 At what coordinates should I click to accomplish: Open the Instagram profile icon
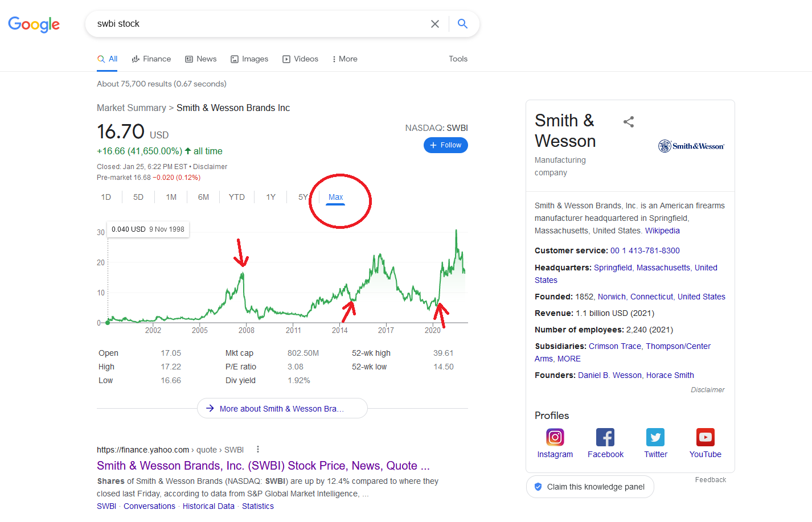tap(555, 437)
